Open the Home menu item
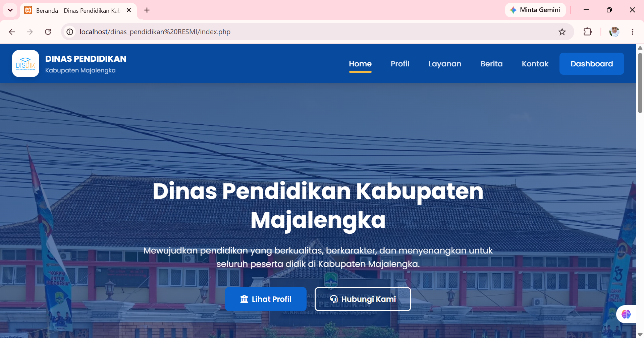This screenshot has width=644, height=338. 360,64
